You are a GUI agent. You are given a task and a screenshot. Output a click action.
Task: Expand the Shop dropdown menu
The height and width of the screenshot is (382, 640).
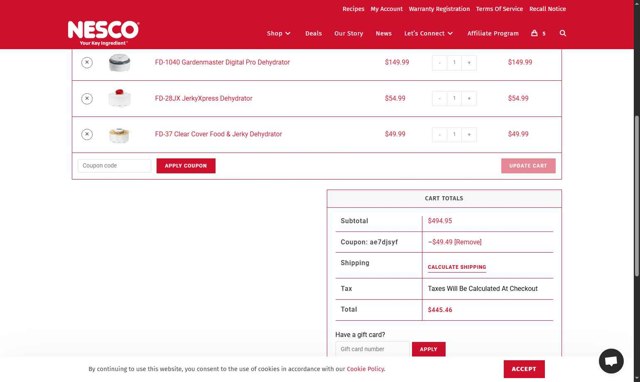pyautogui.click(x=278, y=33)
